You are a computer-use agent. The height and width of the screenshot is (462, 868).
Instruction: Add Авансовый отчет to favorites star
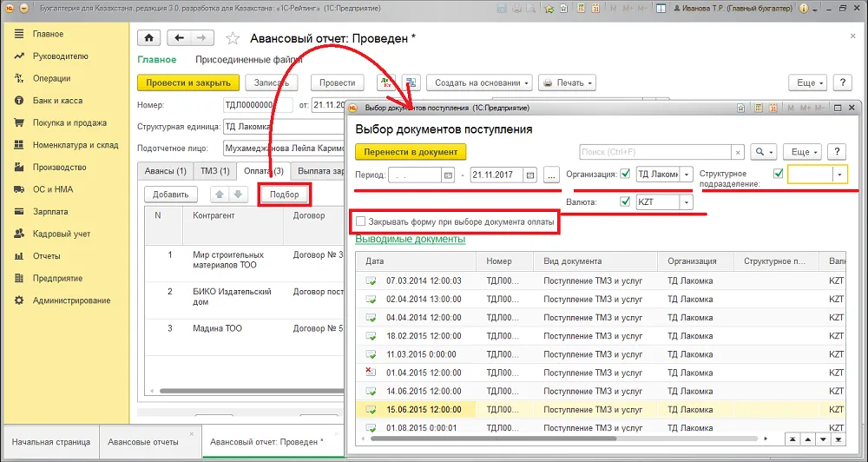pyautogui.click(x=233, y=38)
